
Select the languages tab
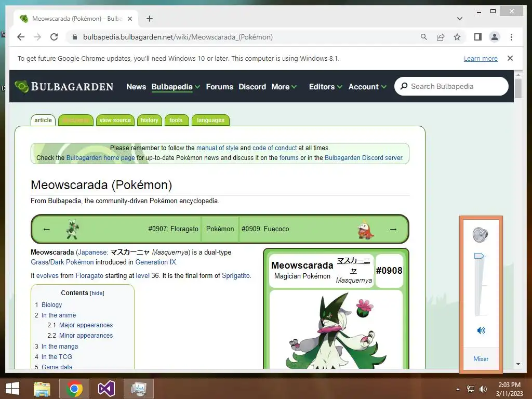(210, 120)
